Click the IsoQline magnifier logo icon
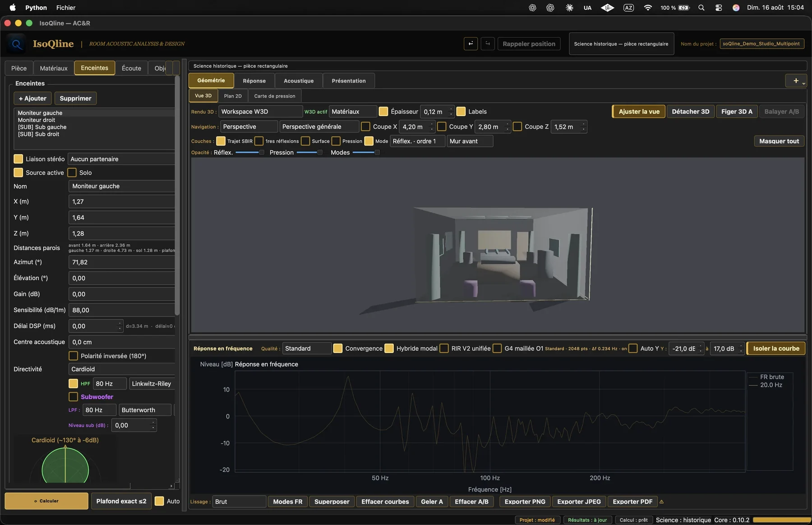The image size is (812, 525). point(16,44)
